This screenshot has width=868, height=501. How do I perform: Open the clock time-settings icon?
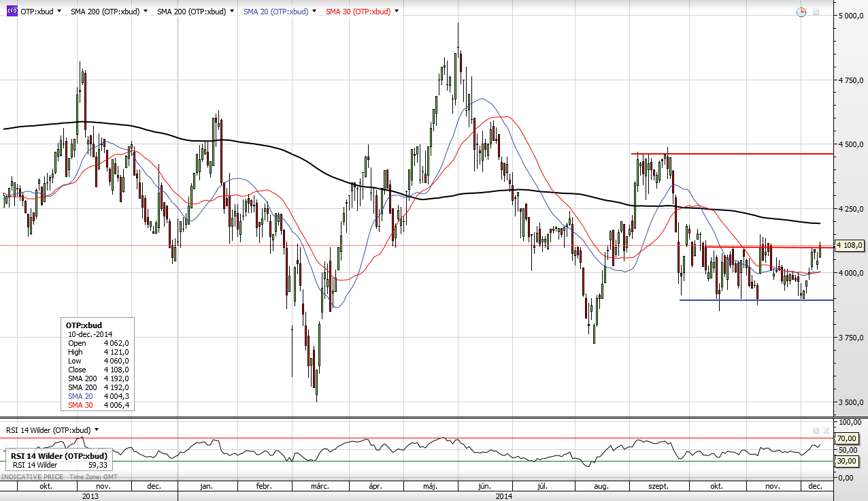coord(801,12)
